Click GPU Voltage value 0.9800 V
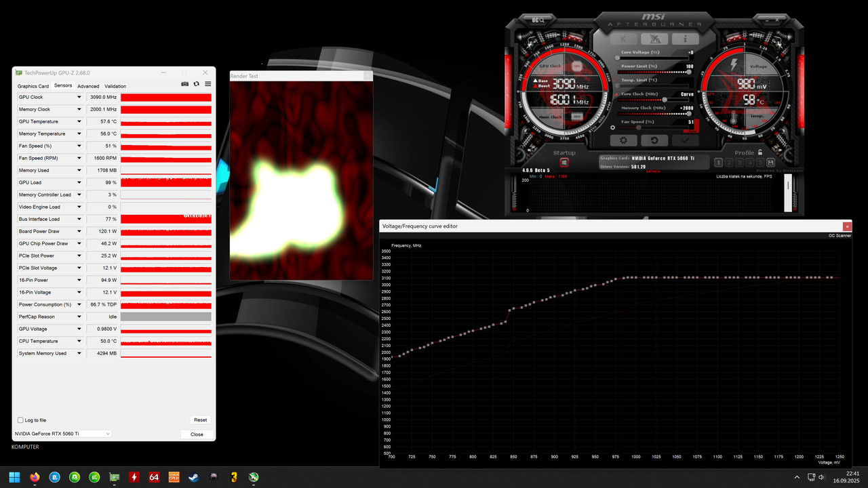This screenshot has height=488, width=868. click(103, 329)
